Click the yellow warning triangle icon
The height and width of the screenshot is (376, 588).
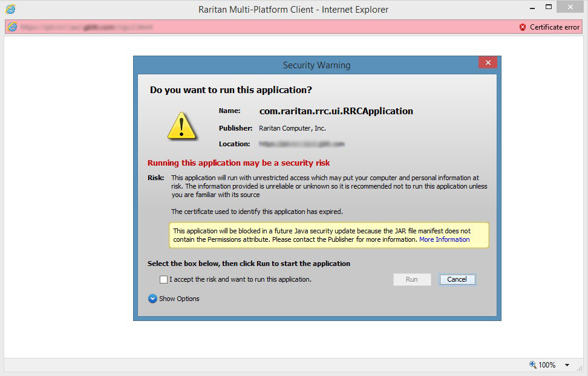click(x=181, y=126)
